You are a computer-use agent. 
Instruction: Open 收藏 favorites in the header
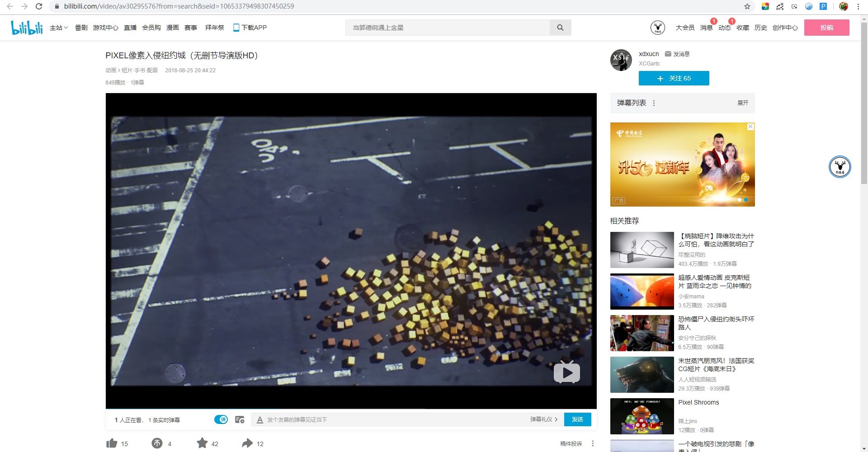click(742, 28)
